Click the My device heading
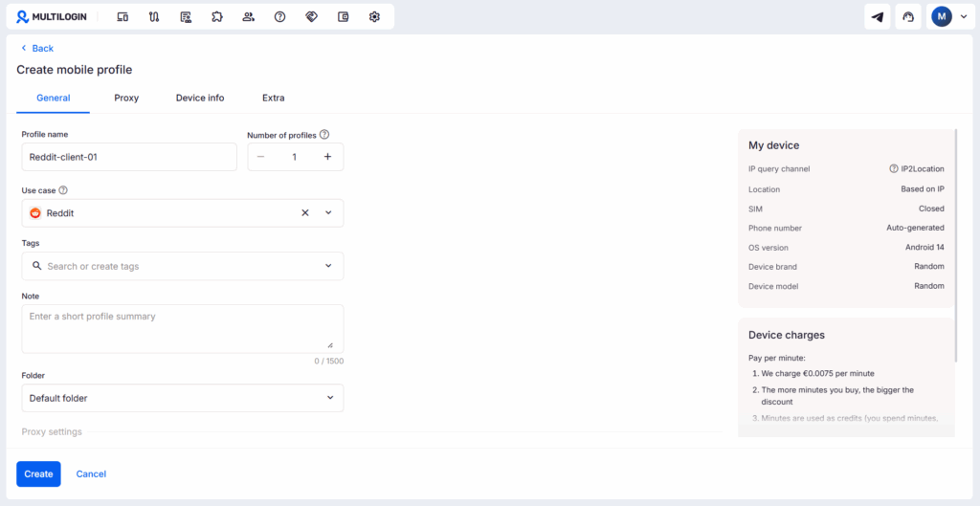This screenshot has height=506, width=980. tap(773, 145)
